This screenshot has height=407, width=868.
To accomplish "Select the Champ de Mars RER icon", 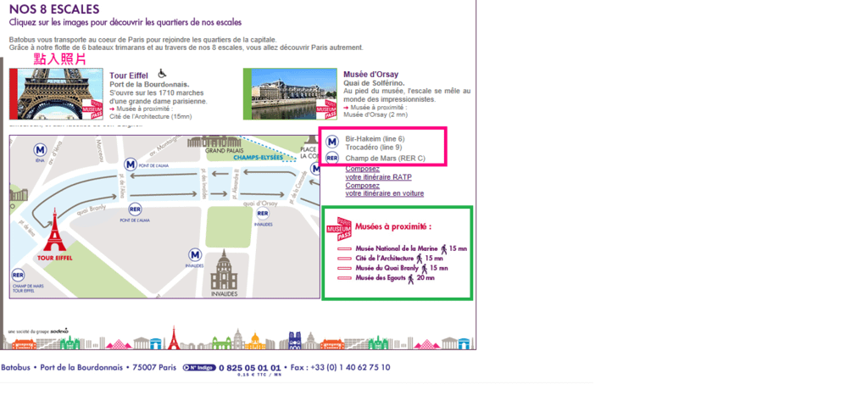I will click(19, 276).
